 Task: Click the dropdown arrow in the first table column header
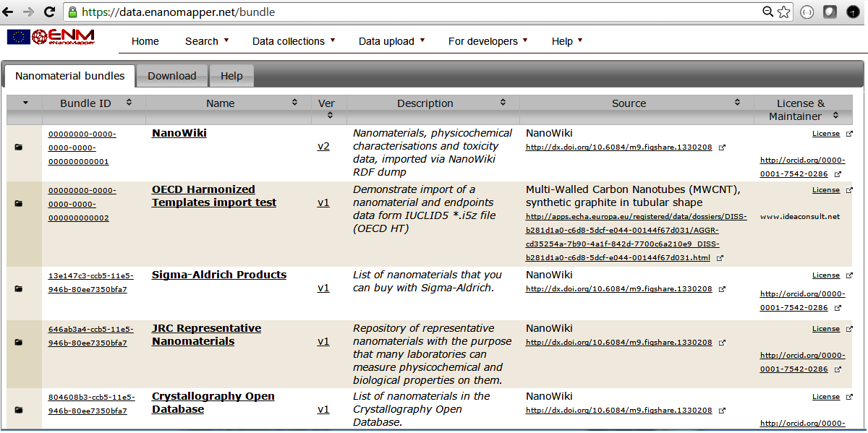(x=25, y=103)
